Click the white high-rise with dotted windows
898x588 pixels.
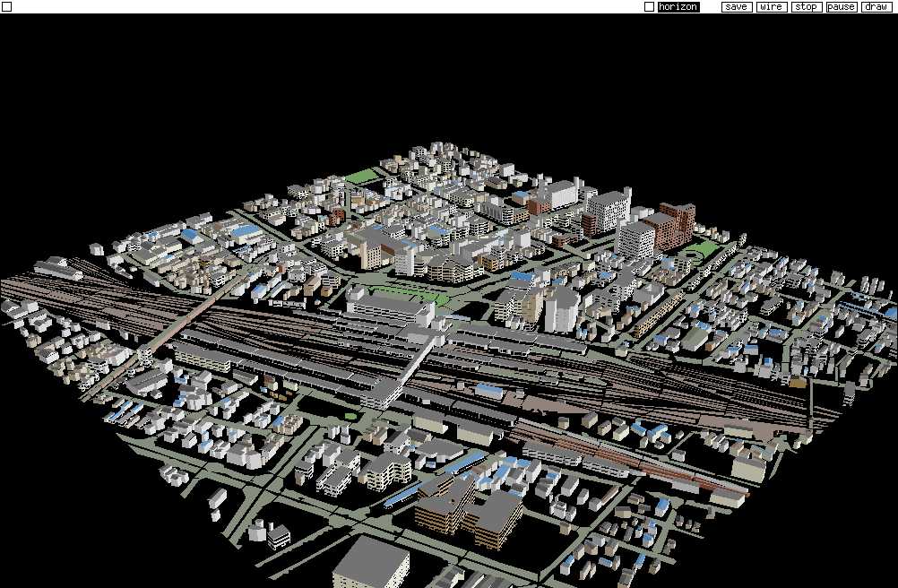point(608,211)
